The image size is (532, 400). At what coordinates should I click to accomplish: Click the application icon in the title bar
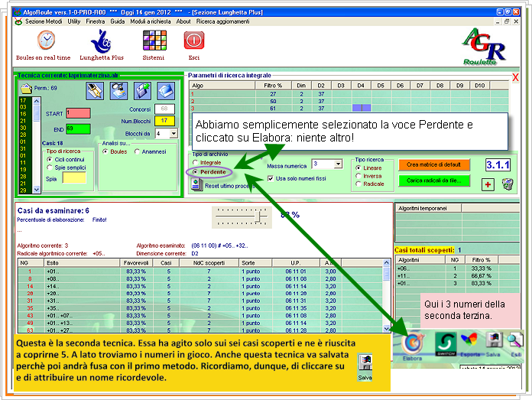click(x=17, y=12)
